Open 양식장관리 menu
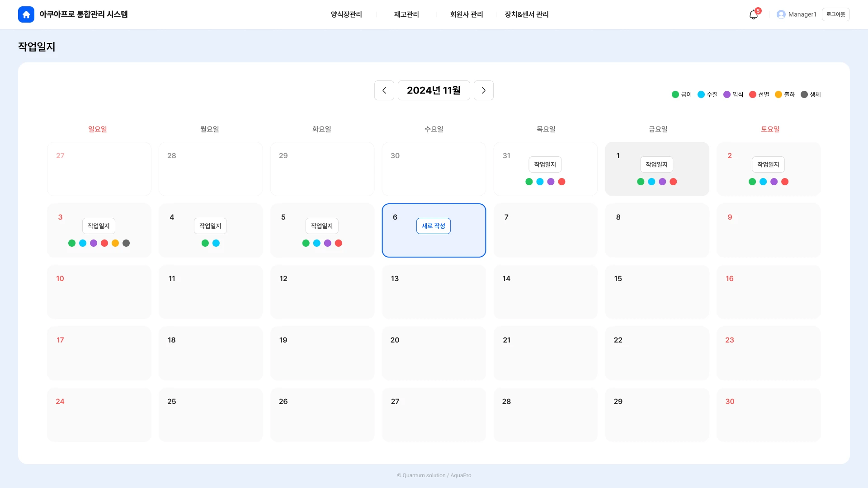The height and width of the screenshot is (488, 868). (x=346, y=14)
